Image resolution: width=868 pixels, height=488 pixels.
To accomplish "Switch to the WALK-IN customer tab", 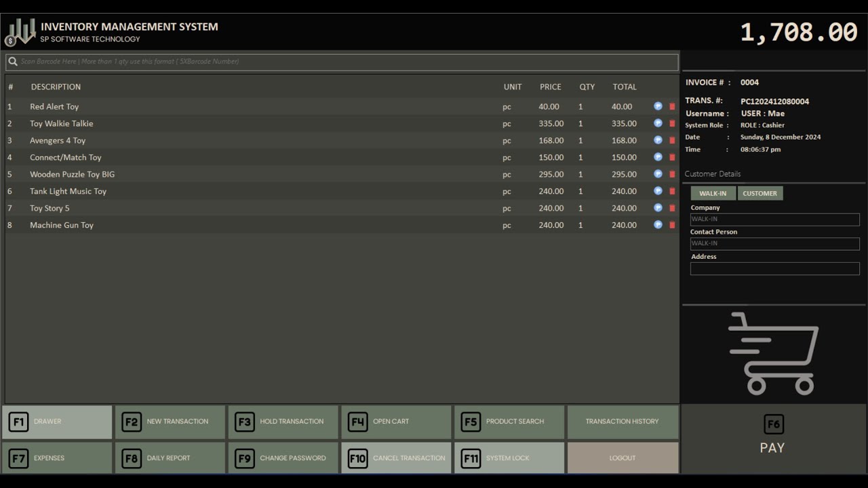I will [713, 193].
